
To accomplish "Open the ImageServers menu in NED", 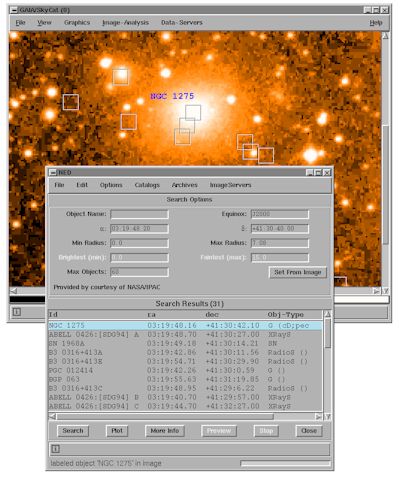I will (x=230, y=185).
